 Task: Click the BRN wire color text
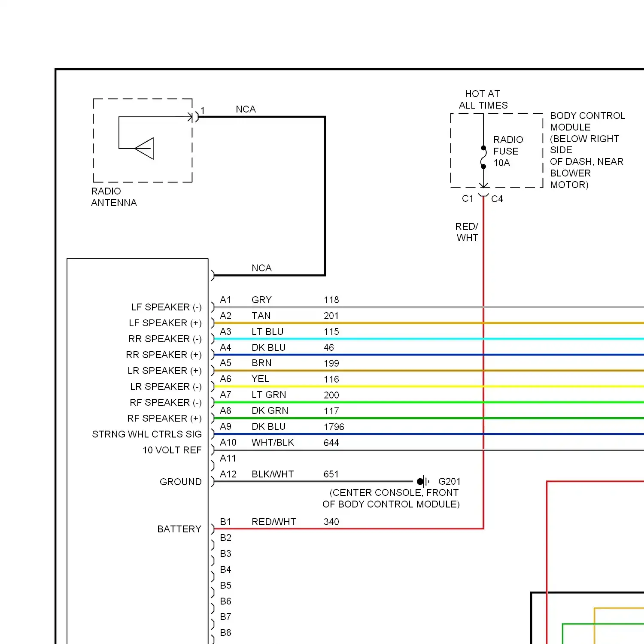(261, 363)
